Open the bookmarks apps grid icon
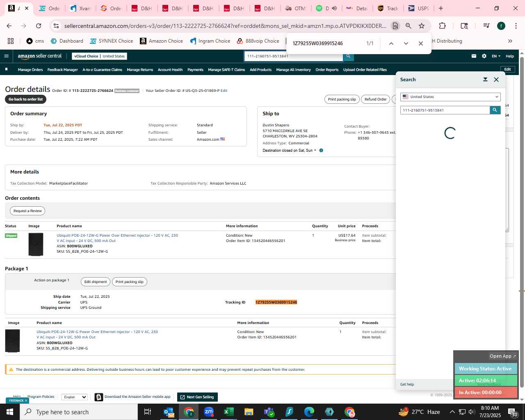 coord(11,41)
